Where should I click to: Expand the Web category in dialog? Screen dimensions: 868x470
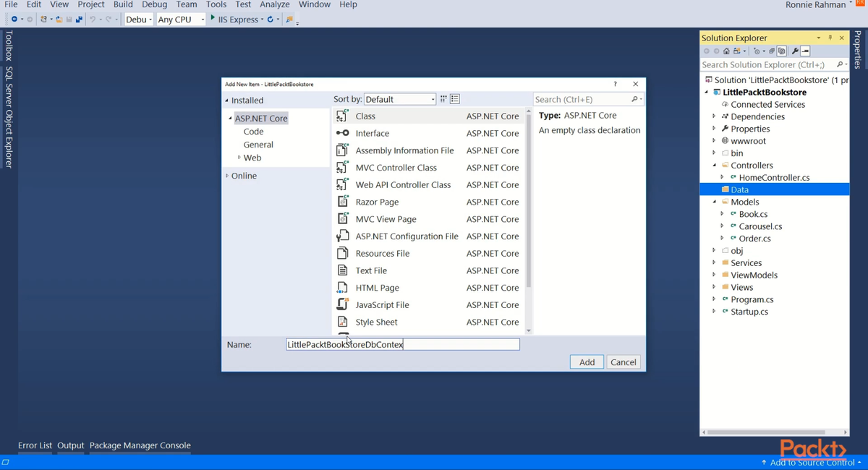tap(239, 158)
